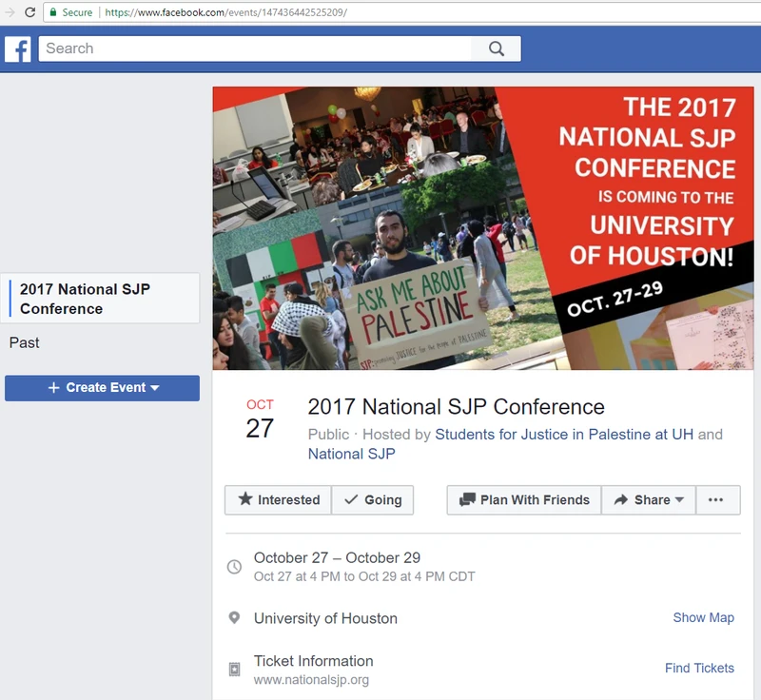Screen dimensions: 761x700
Task: Click the browser reload icon
Action: point(30,12)
